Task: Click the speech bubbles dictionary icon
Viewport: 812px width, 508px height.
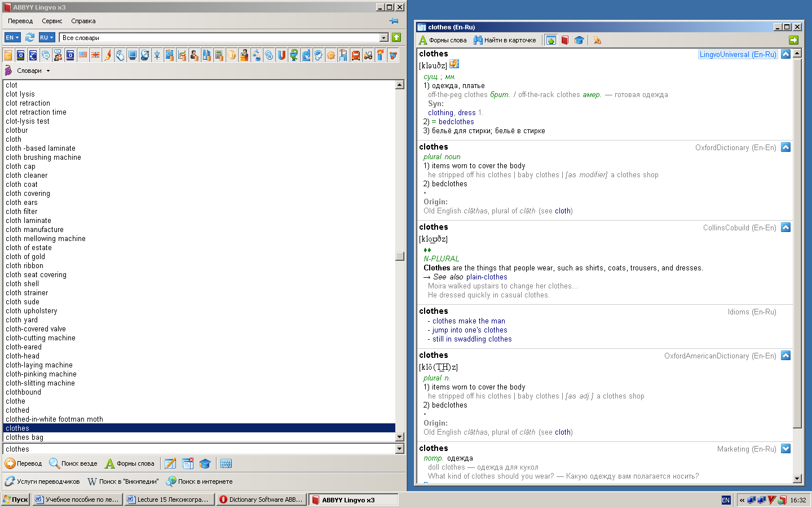Action: click(46, 55)
